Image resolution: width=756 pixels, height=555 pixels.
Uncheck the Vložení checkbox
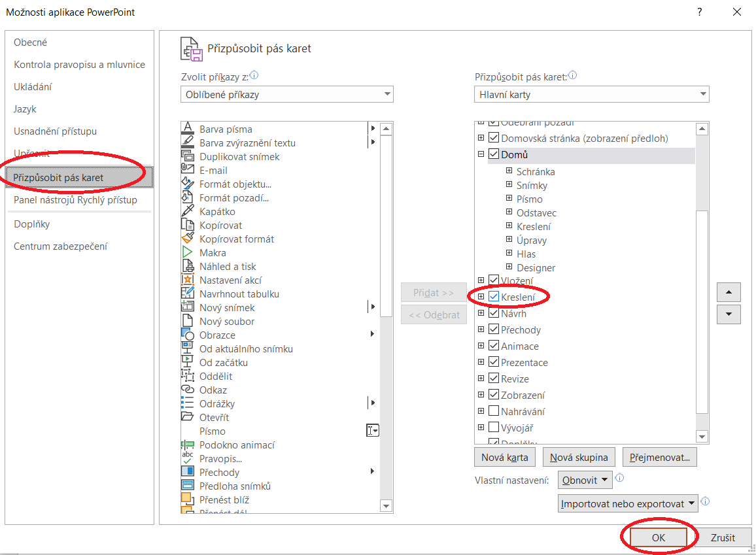(494, 280)
